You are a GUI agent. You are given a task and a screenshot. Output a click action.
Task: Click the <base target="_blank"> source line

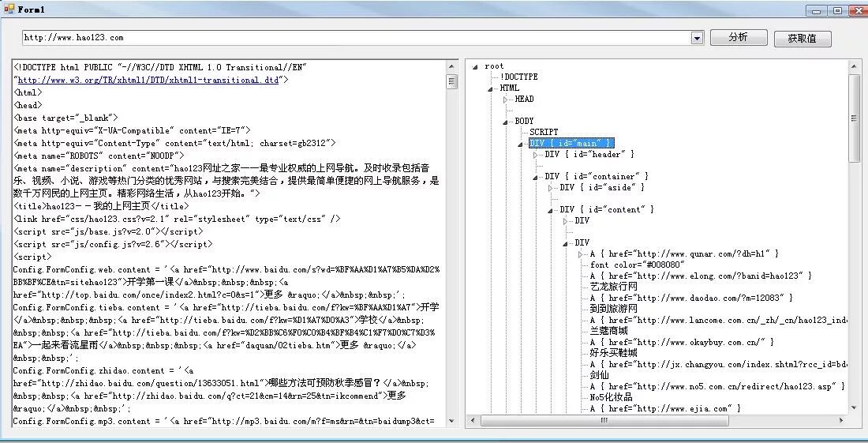pyautogui.click(x=65, y=118)
